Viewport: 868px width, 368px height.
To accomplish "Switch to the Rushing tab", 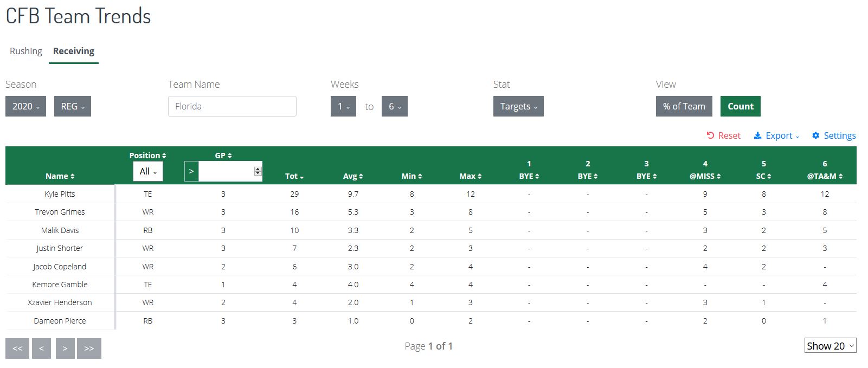I will point(26,51).
